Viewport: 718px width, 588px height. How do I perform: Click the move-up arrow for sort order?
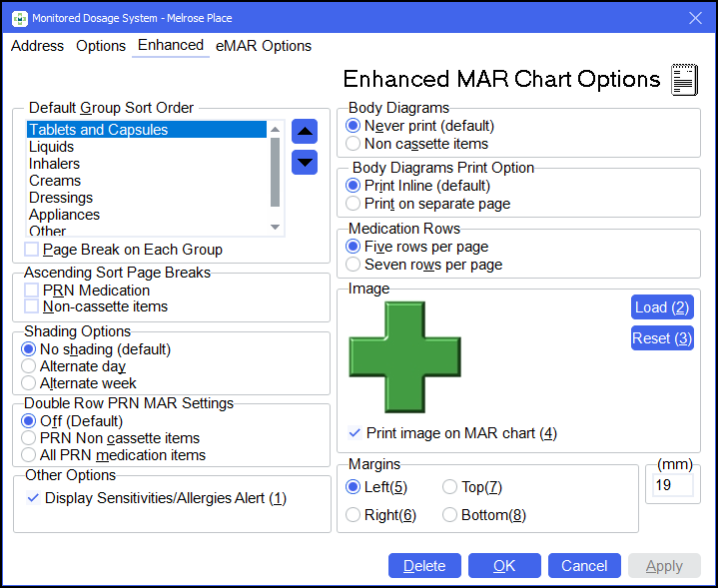(305, 131)
